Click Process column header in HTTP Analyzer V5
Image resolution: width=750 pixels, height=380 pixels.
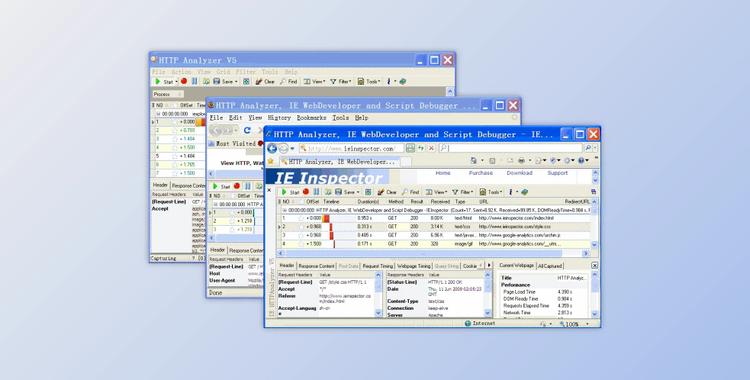[167, 94]
